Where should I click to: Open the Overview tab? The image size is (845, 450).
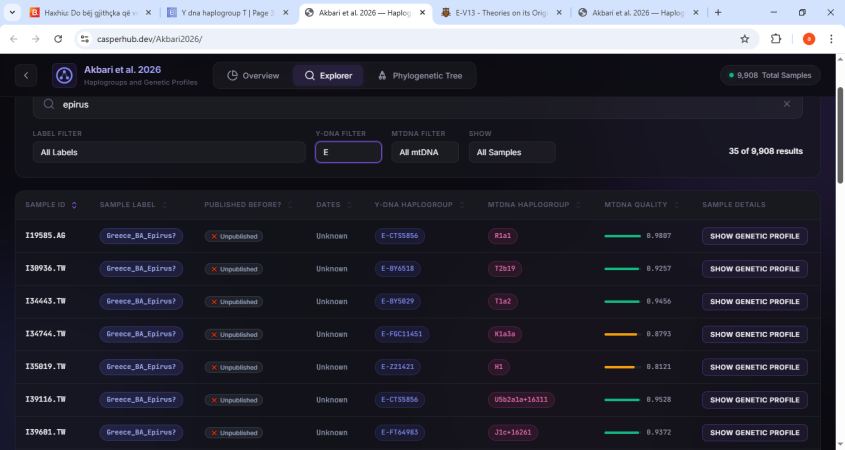tap(253, 75)
